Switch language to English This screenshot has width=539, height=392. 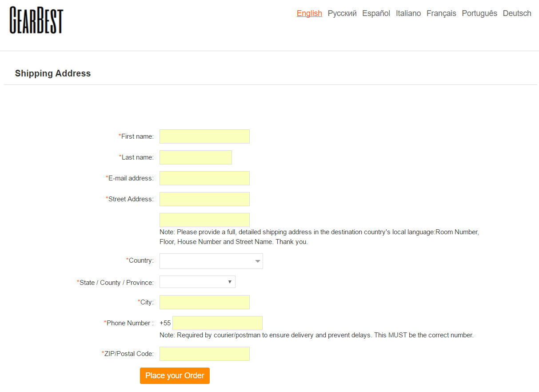[309, 13]
